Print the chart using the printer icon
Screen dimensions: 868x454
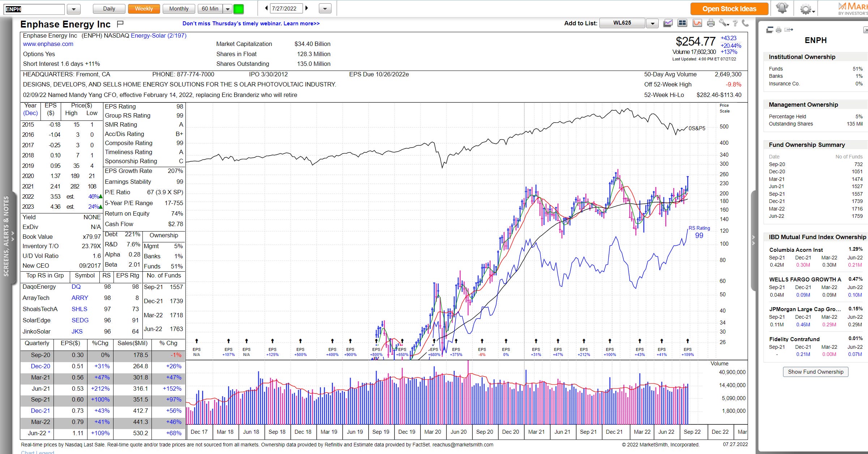click(x=711, y=23)
